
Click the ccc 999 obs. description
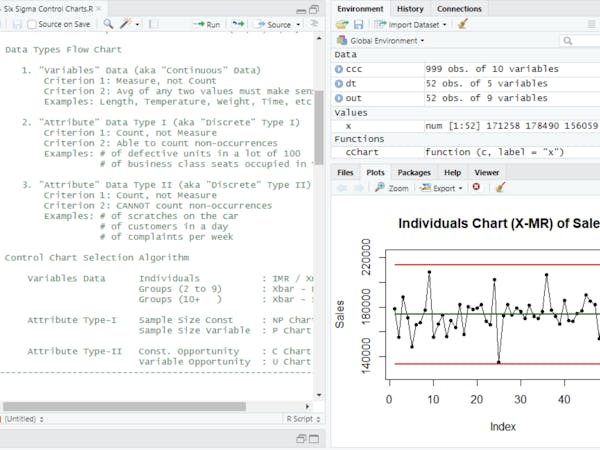pyautogui.click(x=492, y=69)
